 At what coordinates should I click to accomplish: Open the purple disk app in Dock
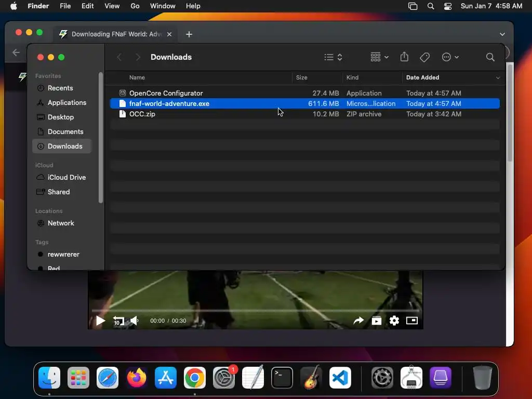point(441,378)
